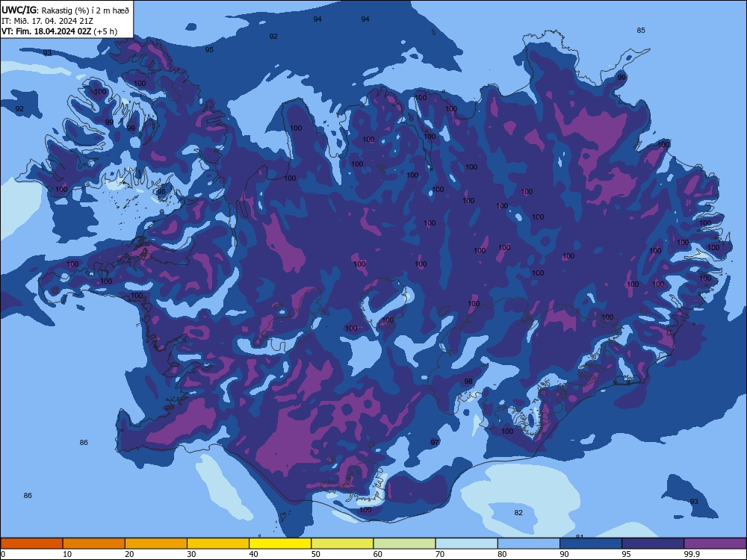
Task: Click the medium blue 90–95 legend swatch
Action: [591, 544]
